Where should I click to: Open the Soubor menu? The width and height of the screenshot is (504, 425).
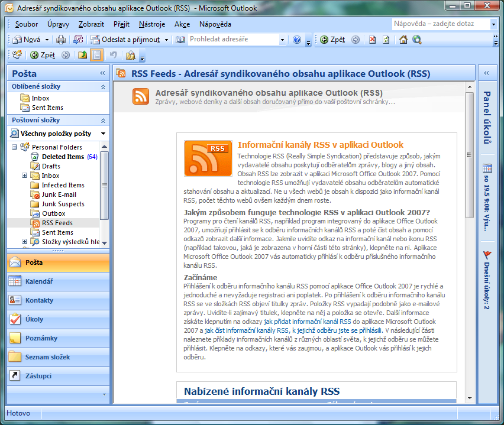point(27,24)
